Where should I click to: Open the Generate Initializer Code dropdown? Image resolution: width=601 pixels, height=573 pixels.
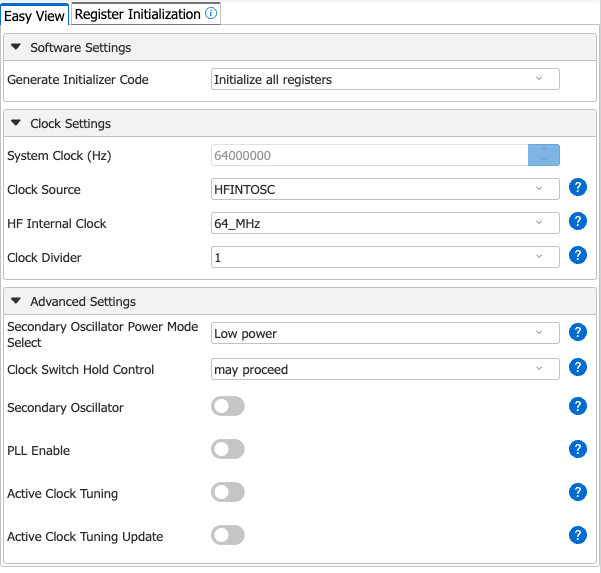point(385,79)
